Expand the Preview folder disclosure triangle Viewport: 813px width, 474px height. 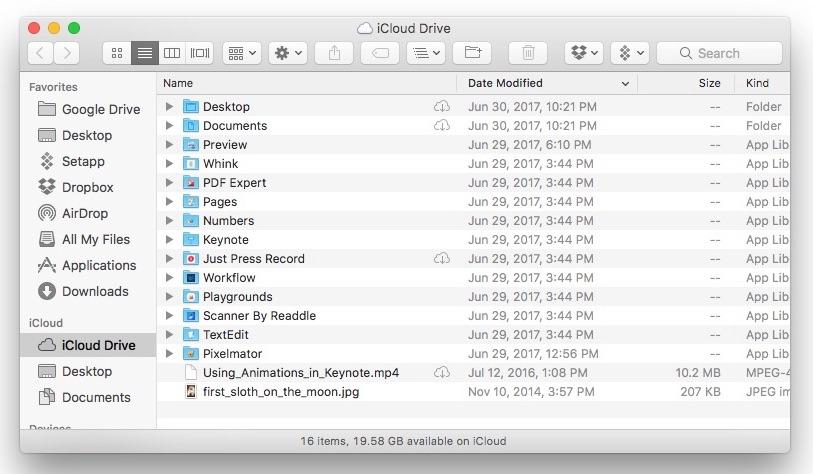point(169,145)
